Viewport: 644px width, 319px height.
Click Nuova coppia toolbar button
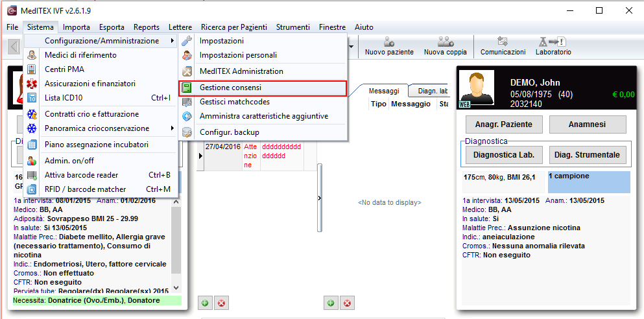445,46
